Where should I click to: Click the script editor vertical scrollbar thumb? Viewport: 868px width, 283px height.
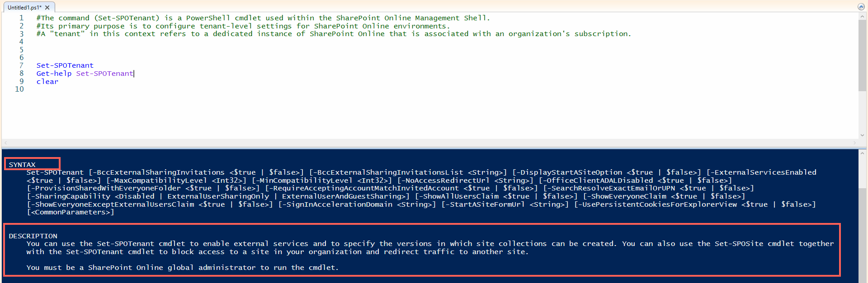863,56
